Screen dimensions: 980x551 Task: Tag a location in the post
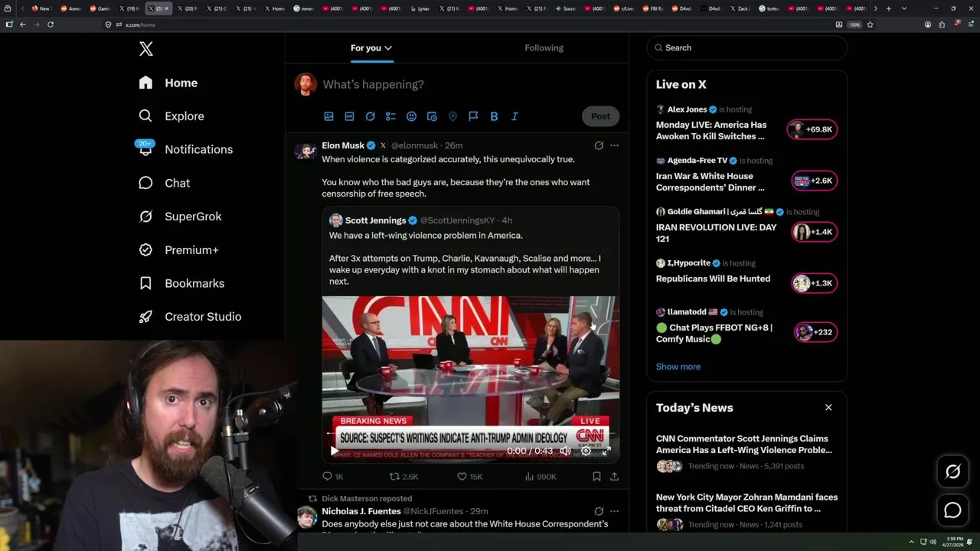[x=452, y=116]
